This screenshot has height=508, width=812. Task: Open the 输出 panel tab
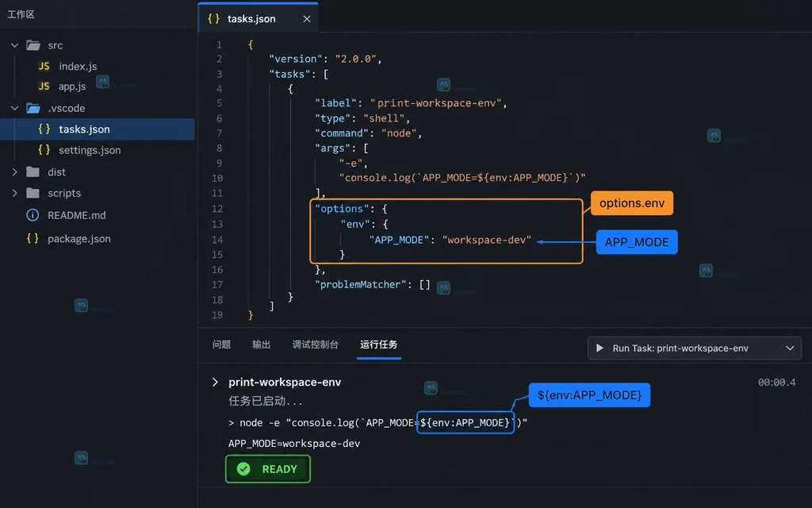[261, 344]
